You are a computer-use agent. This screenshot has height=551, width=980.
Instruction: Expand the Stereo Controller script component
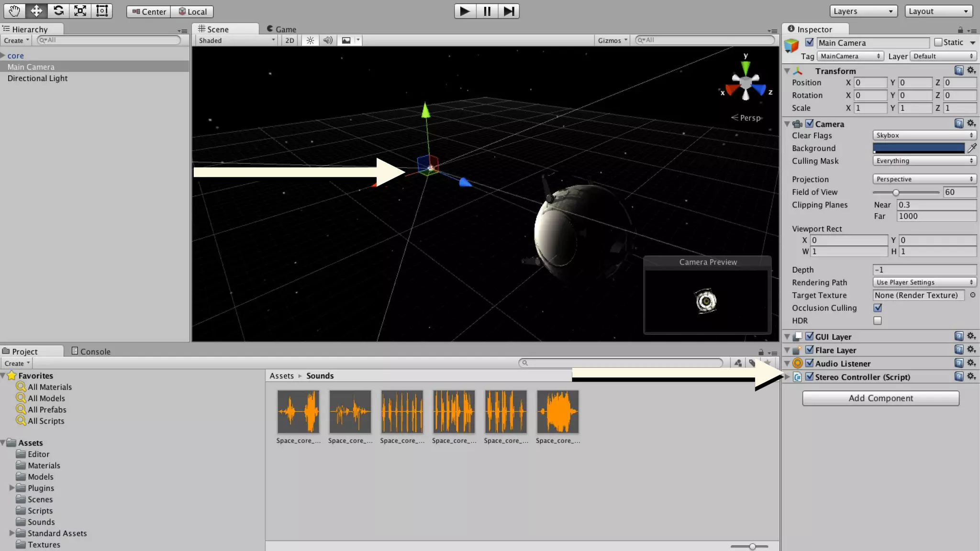pos(787,376)
